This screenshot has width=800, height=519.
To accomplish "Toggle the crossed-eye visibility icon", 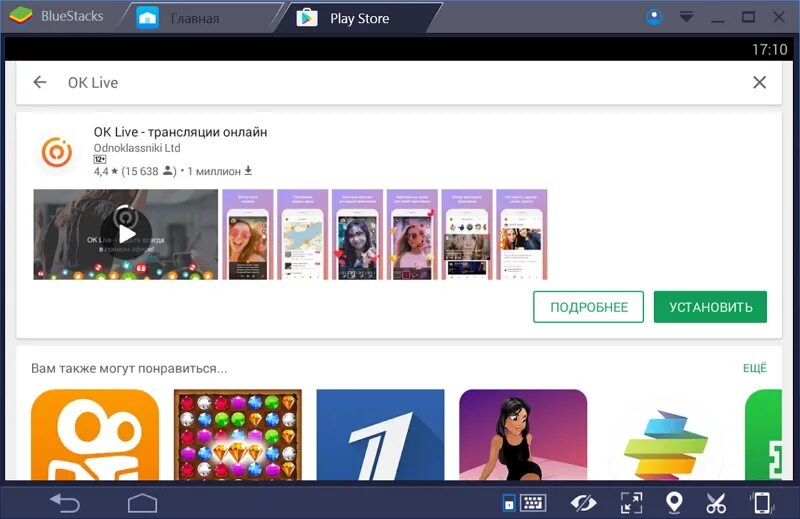I will (583, 503).
